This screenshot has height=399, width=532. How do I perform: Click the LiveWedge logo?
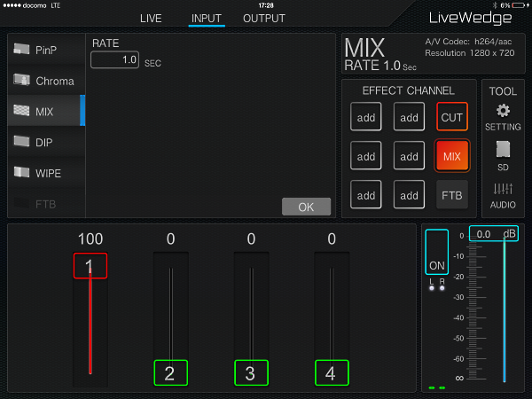tap(470, 18)
